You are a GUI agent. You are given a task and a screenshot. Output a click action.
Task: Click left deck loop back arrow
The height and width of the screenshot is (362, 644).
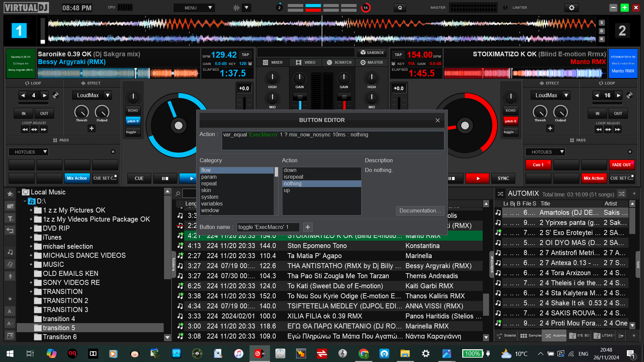pyautogui.click(x=23, y=96)
